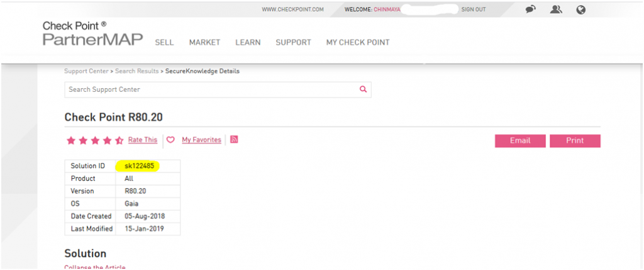Click the Print button
The width and height of the screenshot is (644, 270).
(x=575, y=140)
